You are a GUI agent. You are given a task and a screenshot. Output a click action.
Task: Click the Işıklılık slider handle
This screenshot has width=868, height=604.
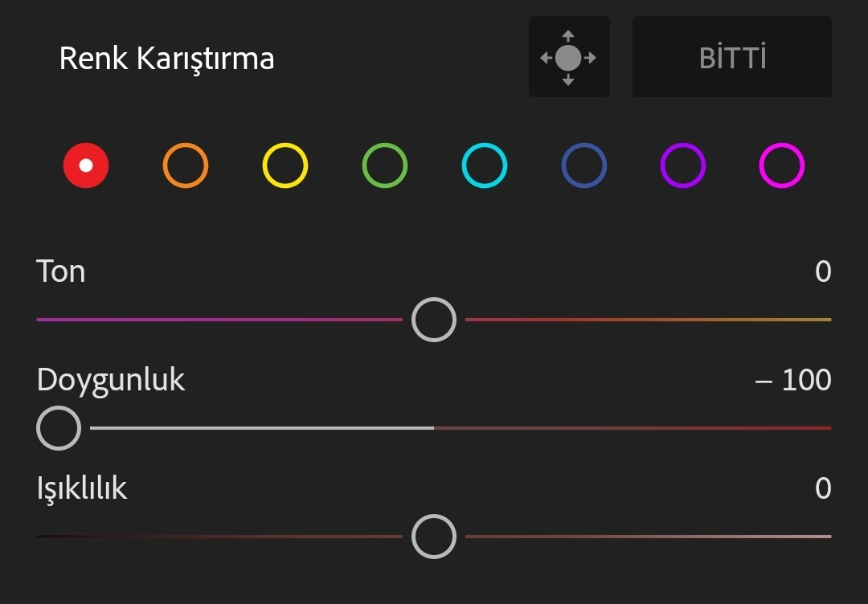click(x=434, y=537)
